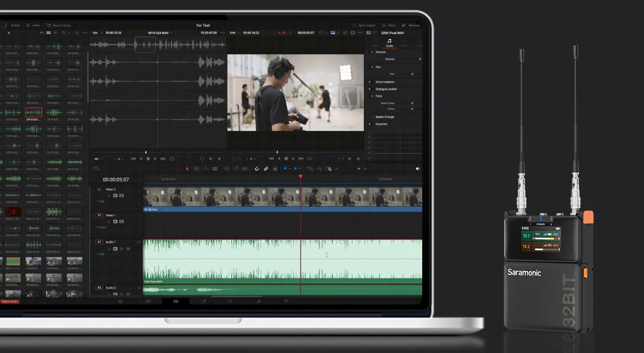Switch to the Audio tab in Inspector

389,43
